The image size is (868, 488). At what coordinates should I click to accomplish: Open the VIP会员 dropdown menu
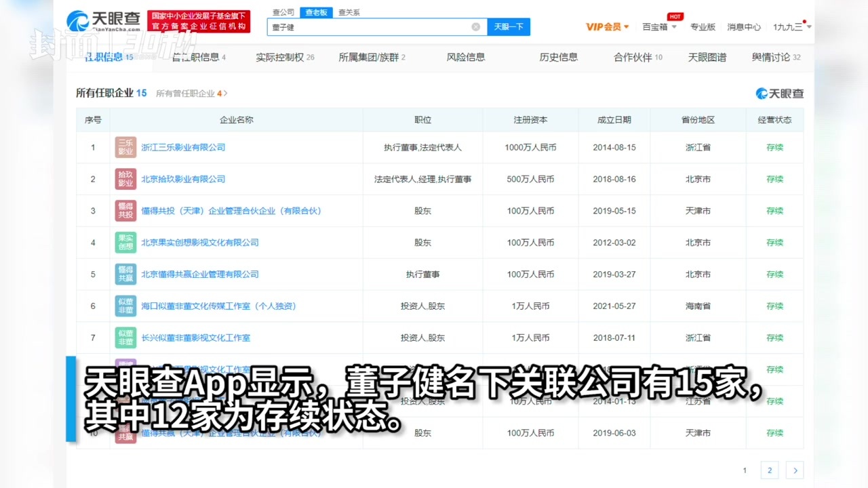[604, 27]
